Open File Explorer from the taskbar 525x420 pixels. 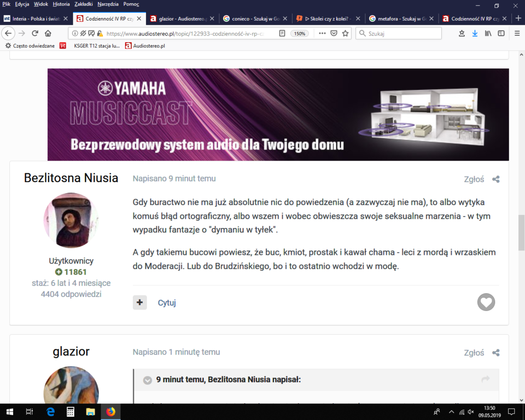(90, 412)
